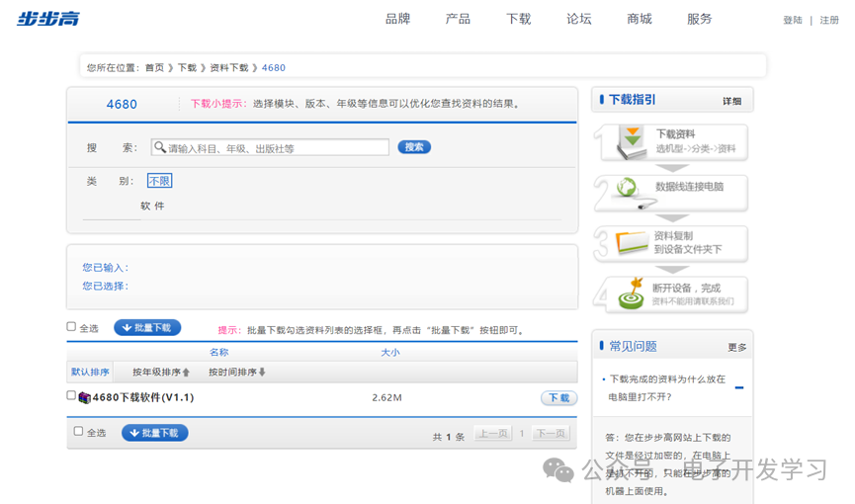Open the 品牌 nav menu
Image resolution: width=855 pixels, height=504 pixels.
(397, 19)
